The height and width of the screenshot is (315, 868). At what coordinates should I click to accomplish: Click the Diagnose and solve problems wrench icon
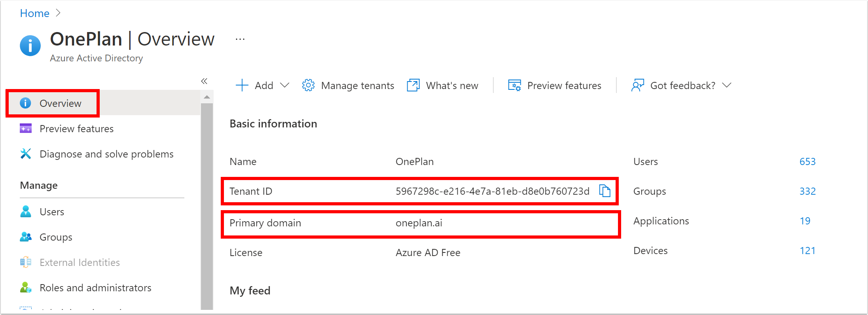coord(26,154)
